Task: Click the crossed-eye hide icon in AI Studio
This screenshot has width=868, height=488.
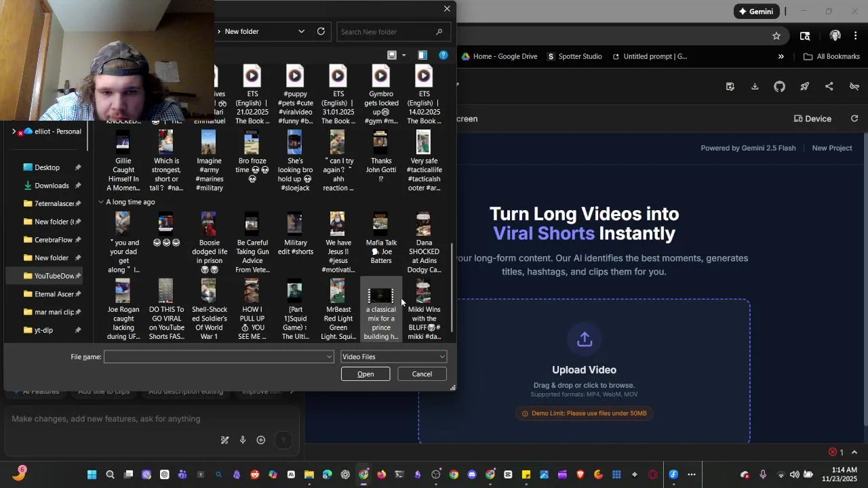Action: pos(854,86)
